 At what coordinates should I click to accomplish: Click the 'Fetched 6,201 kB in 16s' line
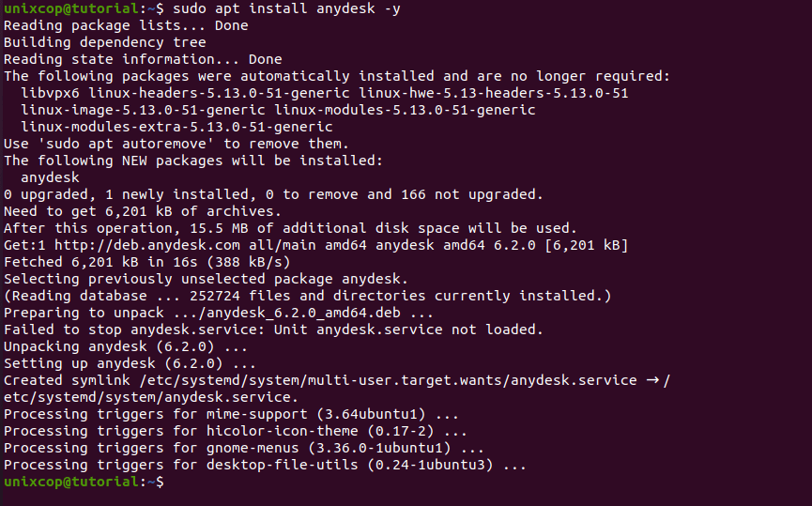147,262
